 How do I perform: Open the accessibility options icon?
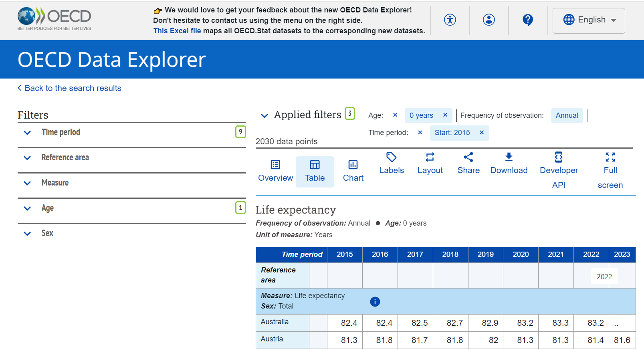click(450, 20)
